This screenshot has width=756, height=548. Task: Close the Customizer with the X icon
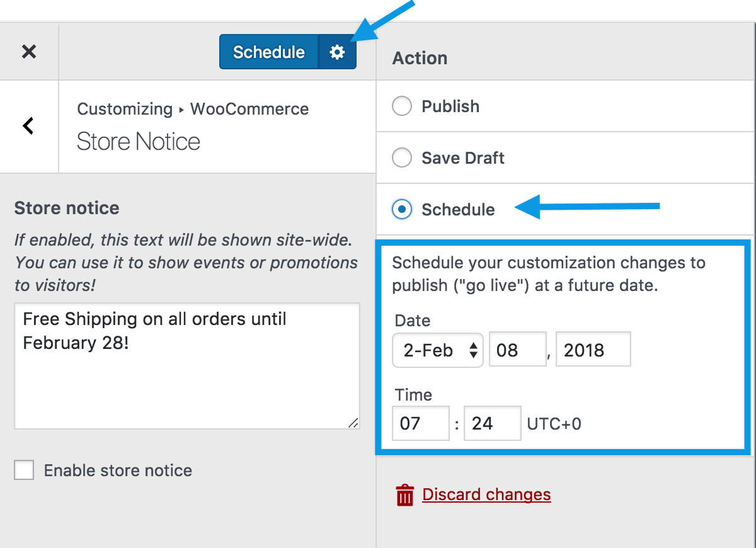(x=28, y=51)
